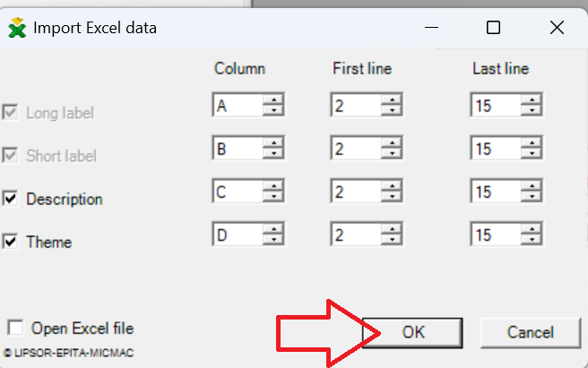Close the Import Excel data dialog
The width and height of the screenshot is (588, 368).
point(557,28)
